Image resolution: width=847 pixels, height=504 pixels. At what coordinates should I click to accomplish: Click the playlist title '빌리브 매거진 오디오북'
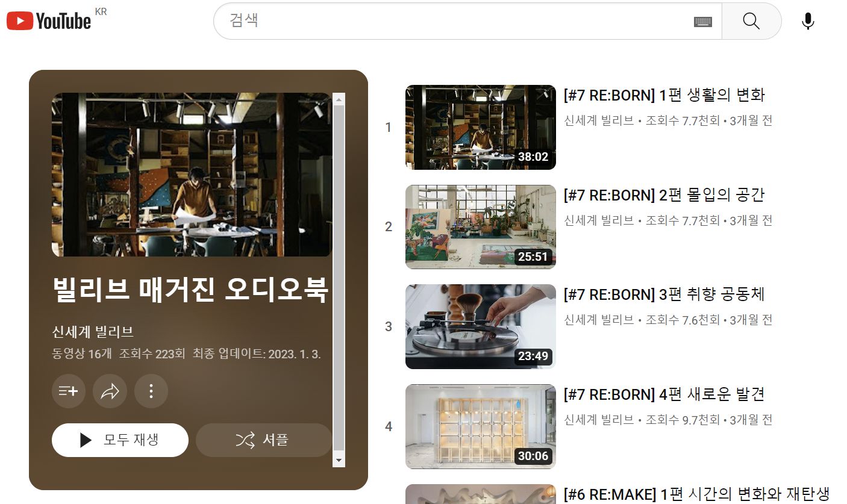pyautogui.click(x=190, y=290)
